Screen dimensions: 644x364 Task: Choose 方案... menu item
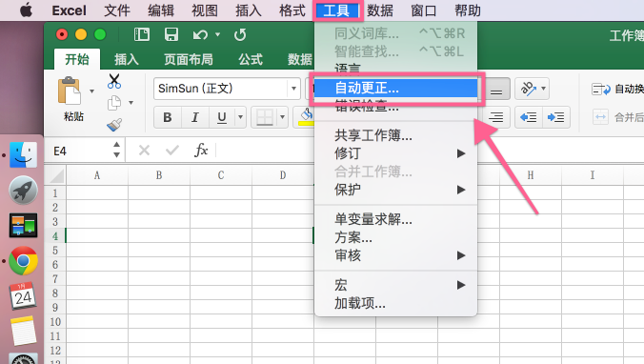pyautogui.click(x=396, y=237)
